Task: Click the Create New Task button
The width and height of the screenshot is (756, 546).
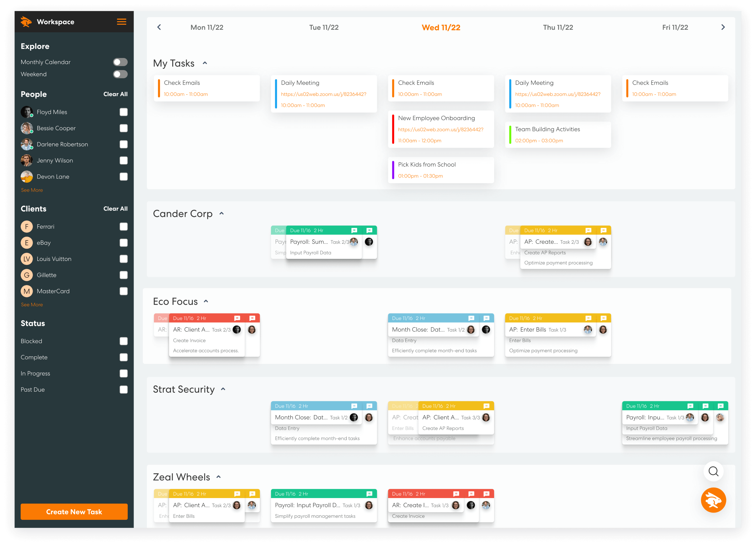Action: tap(74, 512)
